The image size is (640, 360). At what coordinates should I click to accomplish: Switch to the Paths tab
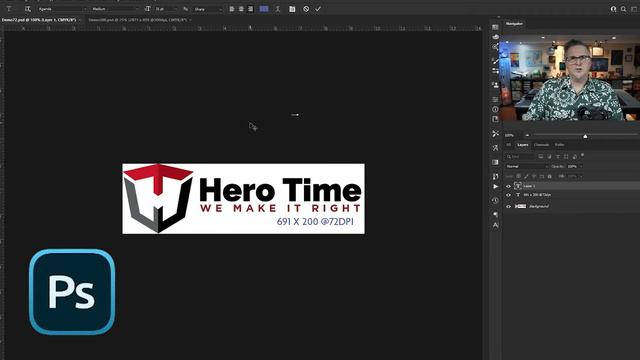point(559,145)
